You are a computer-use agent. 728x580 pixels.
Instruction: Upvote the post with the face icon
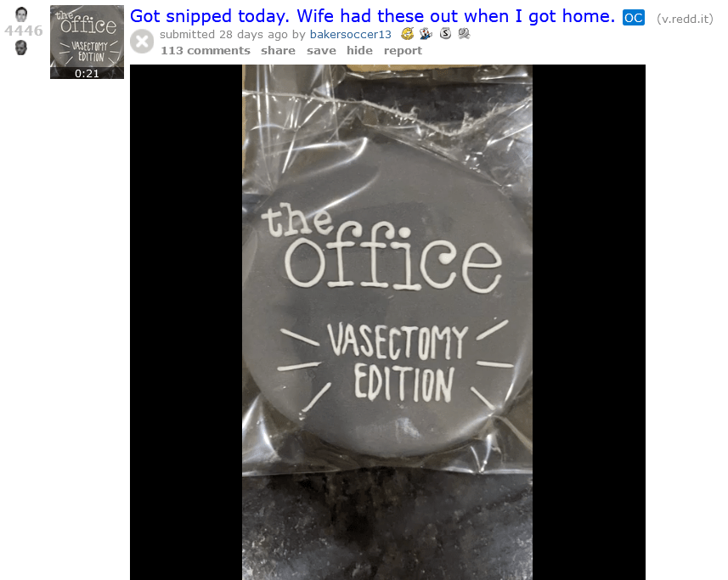(x=21, y=14)
